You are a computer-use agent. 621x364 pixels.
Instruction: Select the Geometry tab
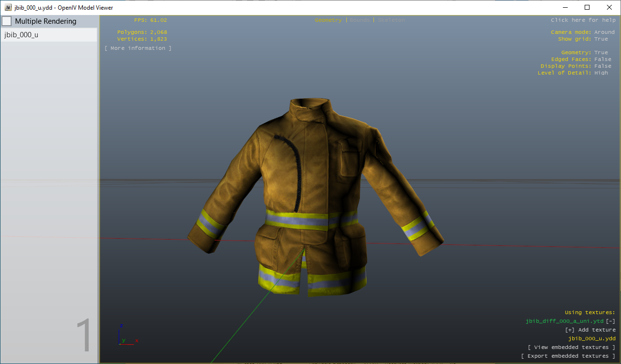[x=328, y=20]
